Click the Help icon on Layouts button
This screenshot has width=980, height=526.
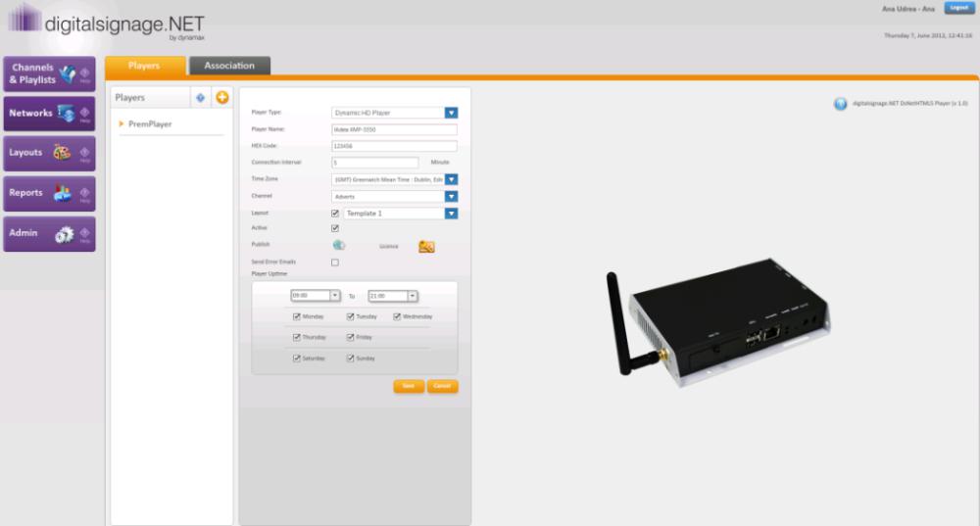(85, 154)
